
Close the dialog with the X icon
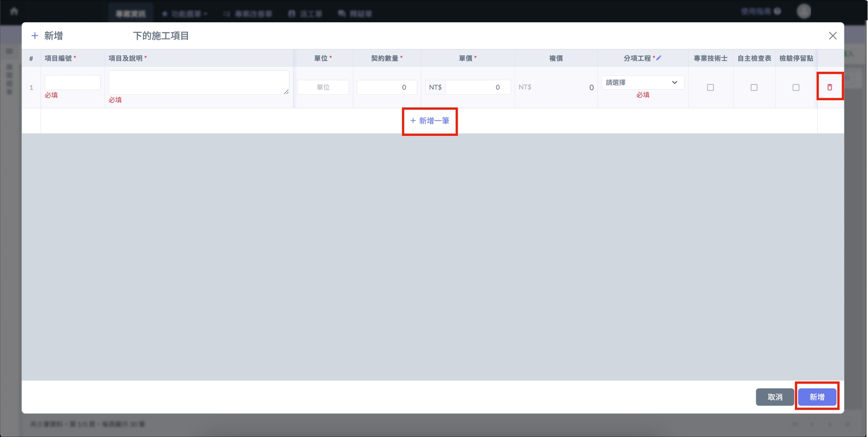click(833, 36)
